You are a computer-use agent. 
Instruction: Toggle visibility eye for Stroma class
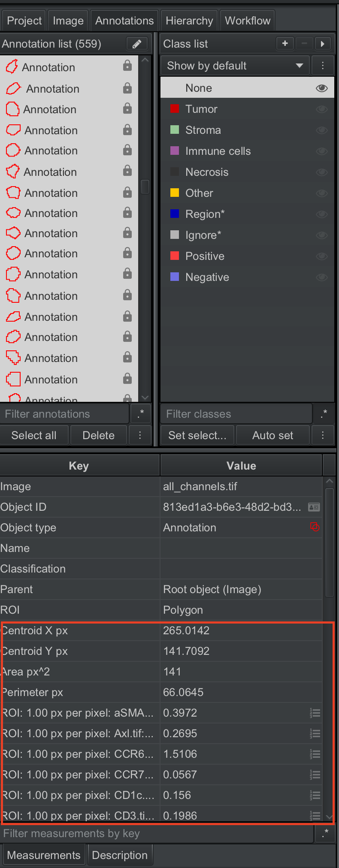point(321,130)
